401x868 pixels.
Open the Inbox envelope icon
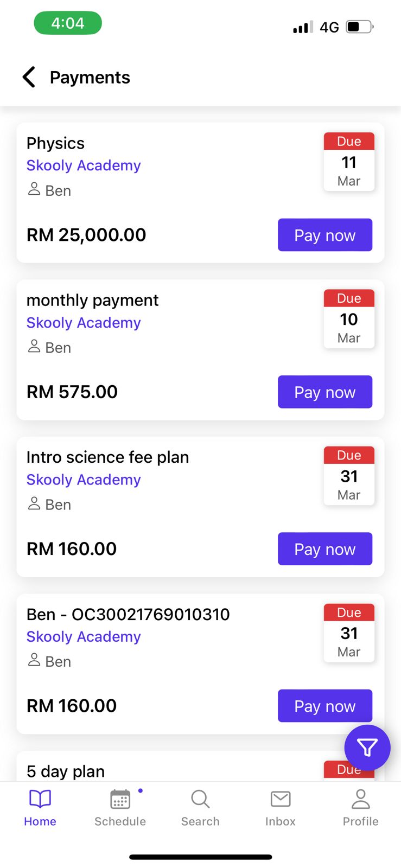click(x=281, y=799)
